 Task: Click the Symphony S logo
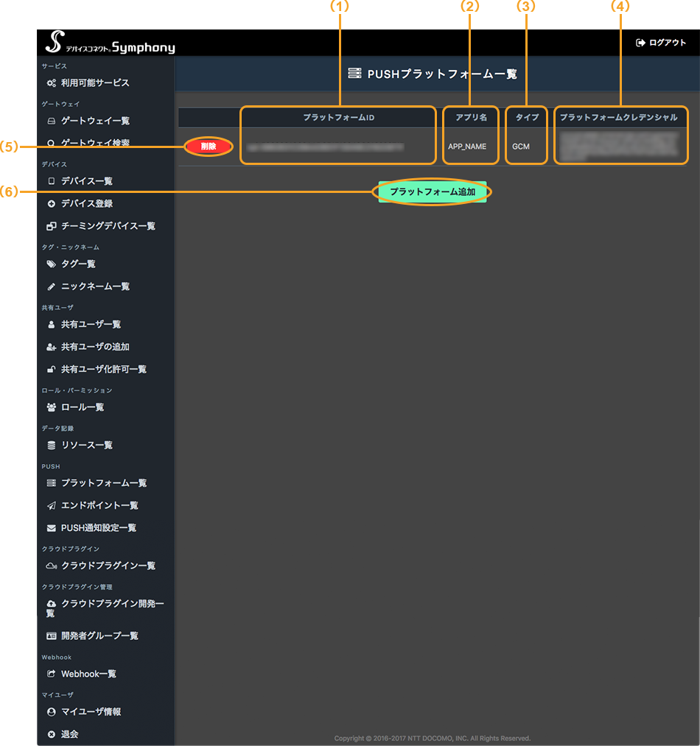pos(55,42)
